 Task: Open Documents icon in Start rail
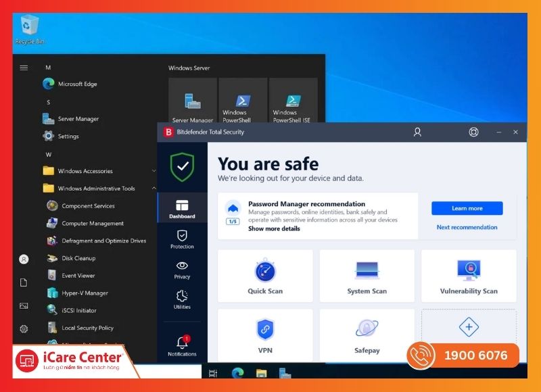point(24,283)
